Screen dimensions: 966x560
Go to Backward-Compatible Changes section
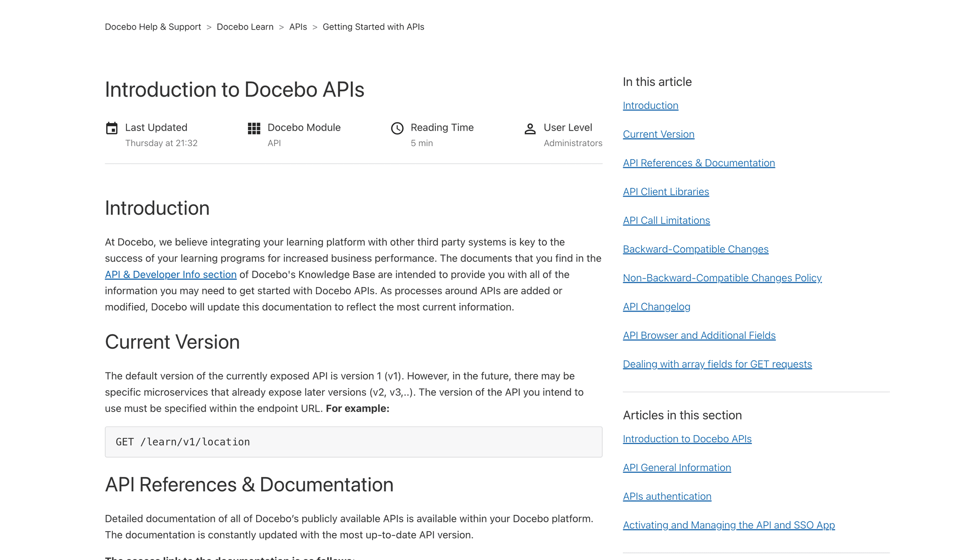click(x=695, y=249)
